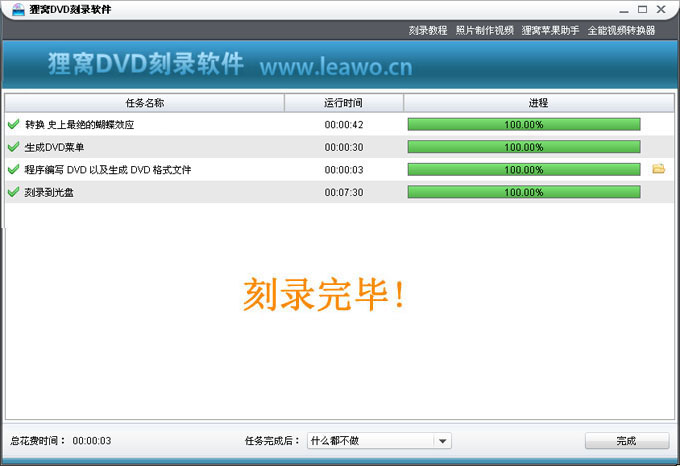Click the 任务名称 column header
Screen dimensions: 680x466
pos(145,103)
